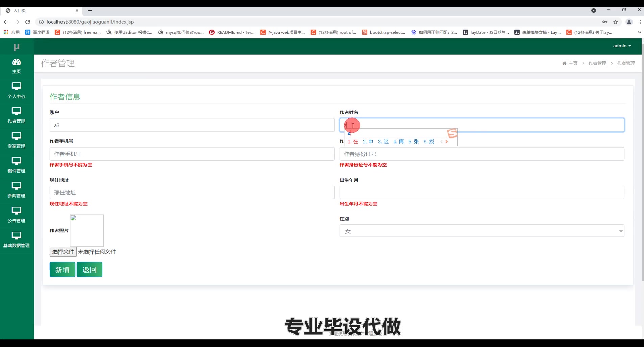Go to 作者管理 sidebar item
Viewport: 644px width, 347px height.
pos(17,115)
